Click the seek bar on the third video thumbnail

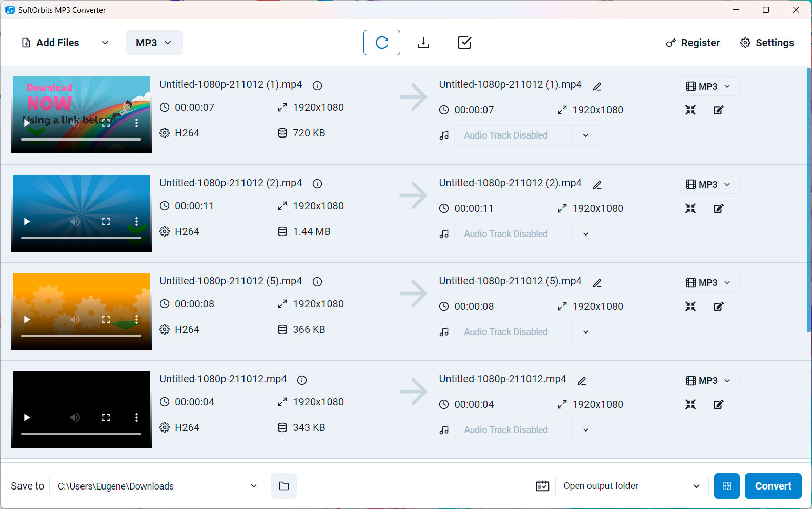pyautogui.click(x=81, y=336)
